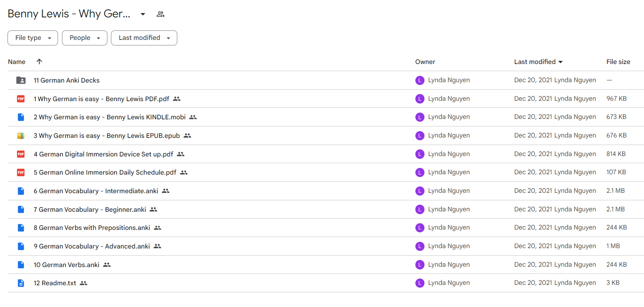Open the File type filter

pyautogui.click(x=33, y=38)
